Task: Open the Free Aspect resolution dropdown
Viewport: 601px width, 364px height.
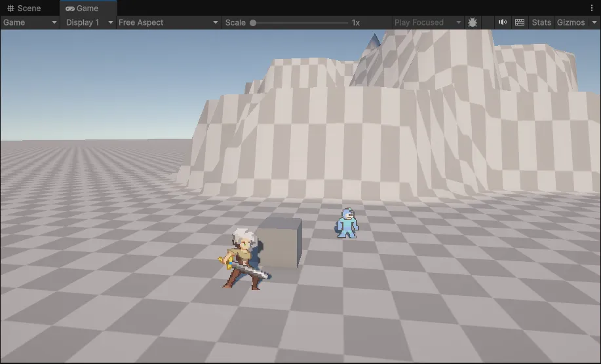Action: coord(168,22)
